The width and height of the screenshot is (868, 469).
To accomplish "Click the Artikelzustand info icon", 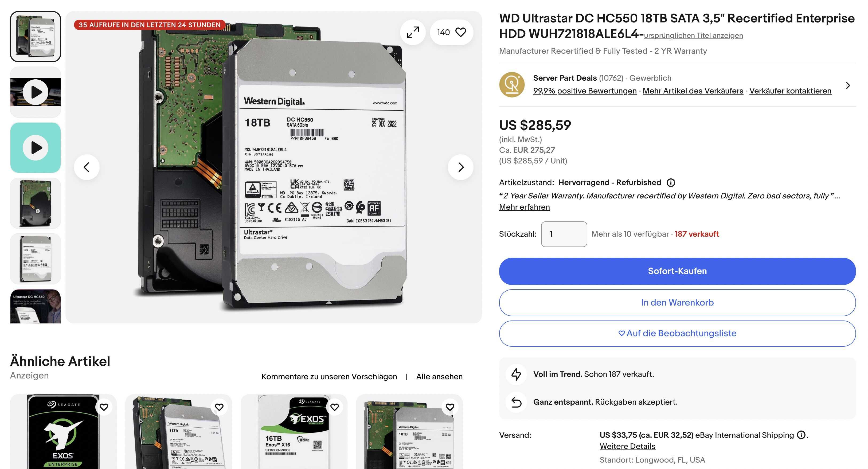I will [671, 183].
